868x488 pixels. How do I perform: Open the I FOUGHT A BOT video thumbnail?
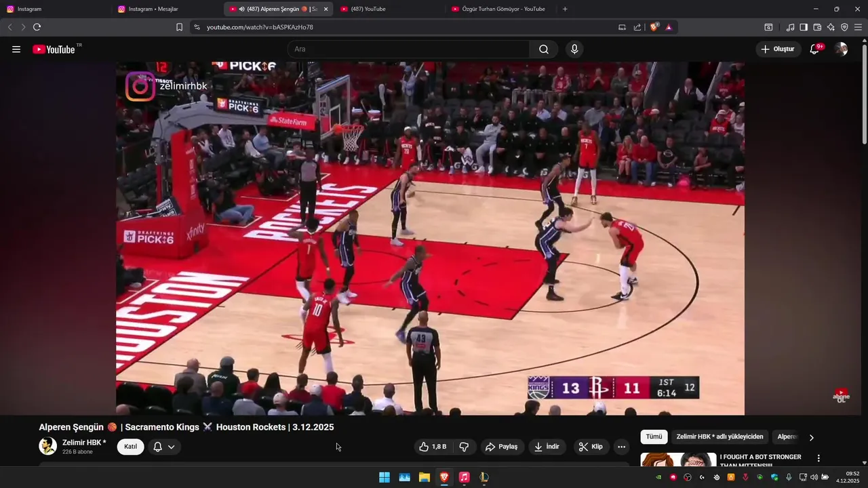click(x=678, y=460)
